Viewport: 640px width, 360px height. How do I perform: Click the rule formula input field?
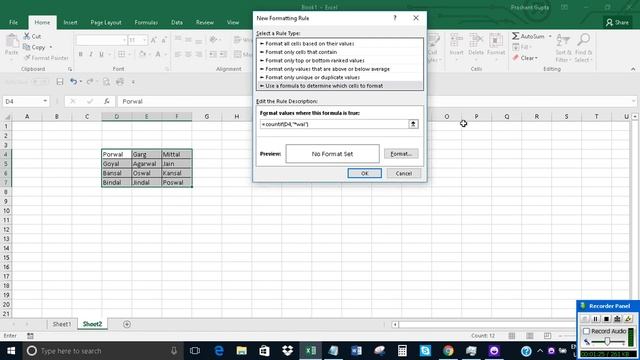[334, 124]
